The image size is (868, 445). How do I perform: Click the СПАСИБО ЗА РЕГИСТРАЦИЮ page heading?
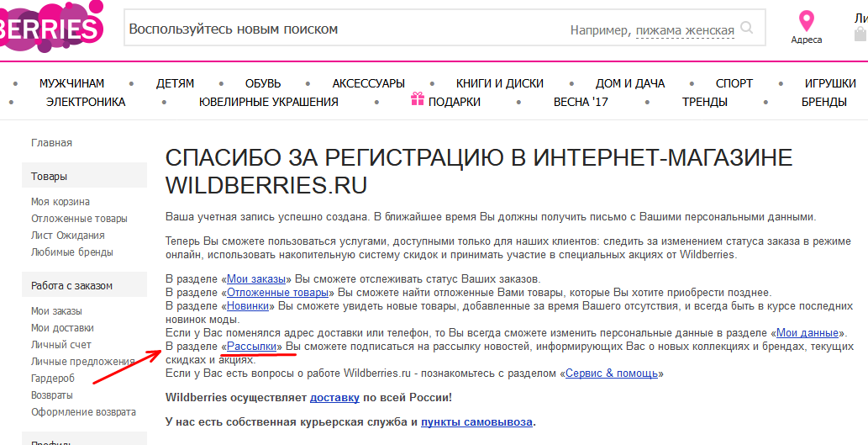(479, 172)
